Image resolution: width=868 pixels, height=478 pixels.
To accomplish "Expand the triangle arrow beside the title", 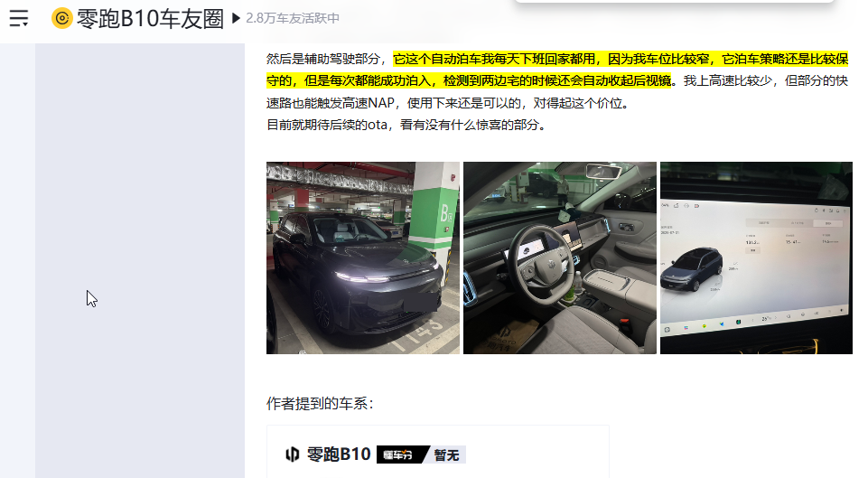I will pos(236,18).
